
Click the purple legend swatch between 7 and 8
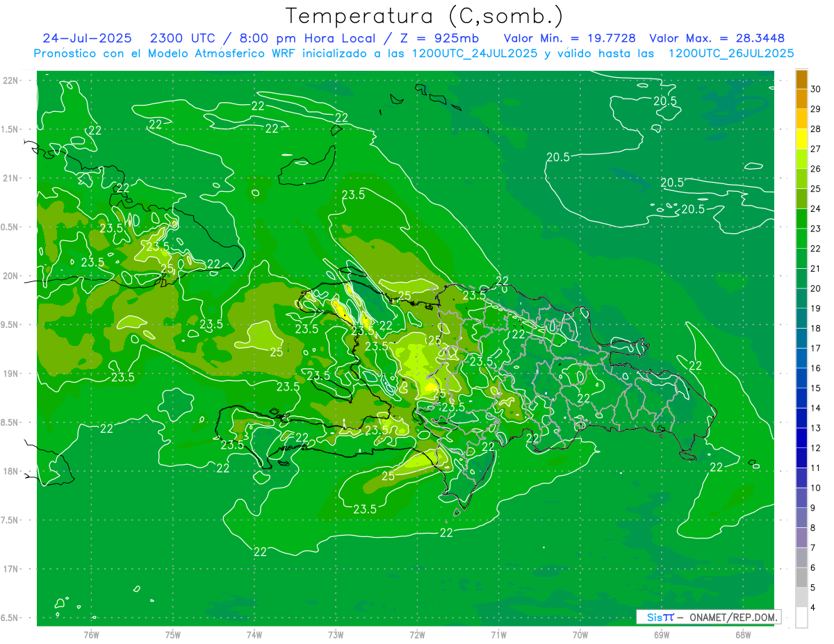coord(801,538)
